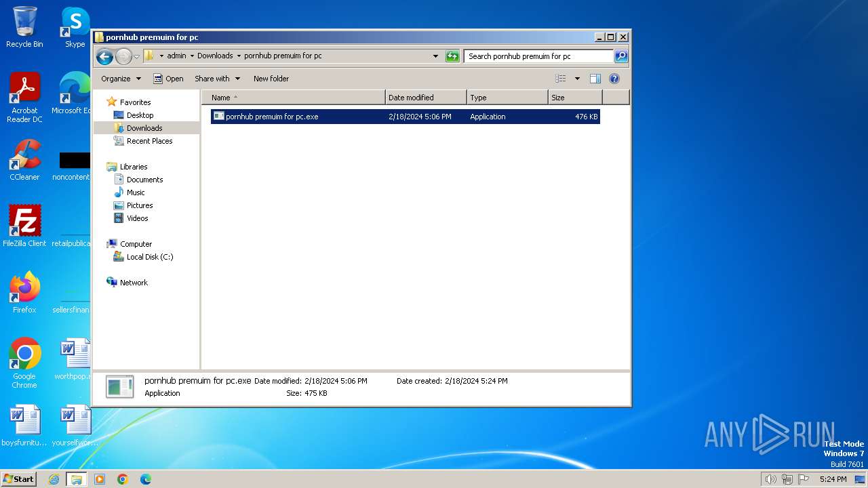Focus the search pornhub premuim field
Screen dimensions: 868x488
539,56
